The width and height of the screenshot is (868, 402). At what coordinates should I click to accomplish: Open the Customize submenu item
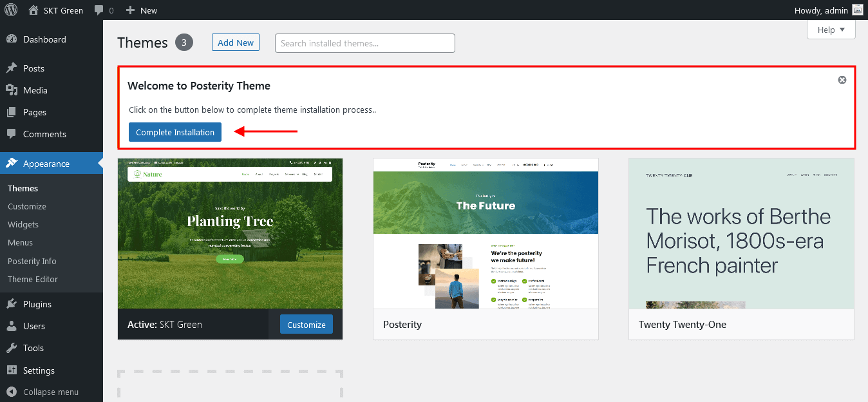[x=27, y=206]
